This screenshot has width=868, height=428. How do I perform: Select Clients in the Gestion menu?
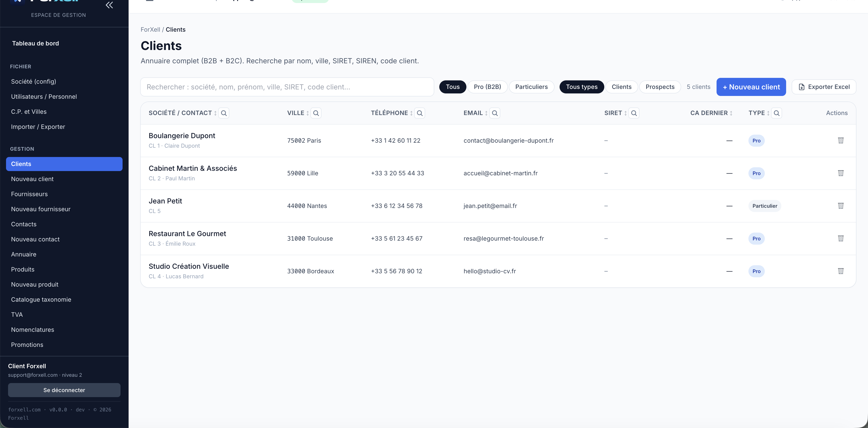[x=64, y=164]
